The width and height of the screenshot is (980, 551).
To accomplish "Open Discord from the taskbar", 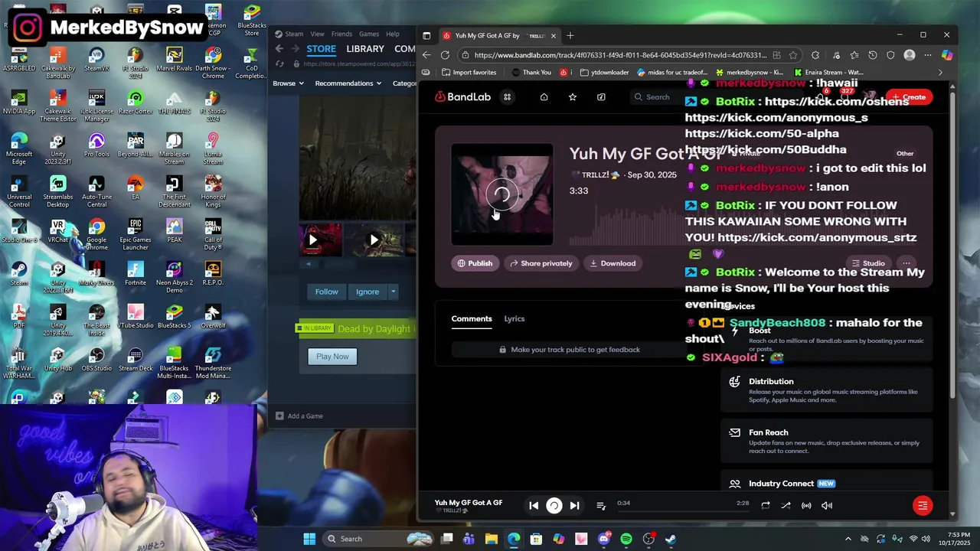I will coord(603,539).
